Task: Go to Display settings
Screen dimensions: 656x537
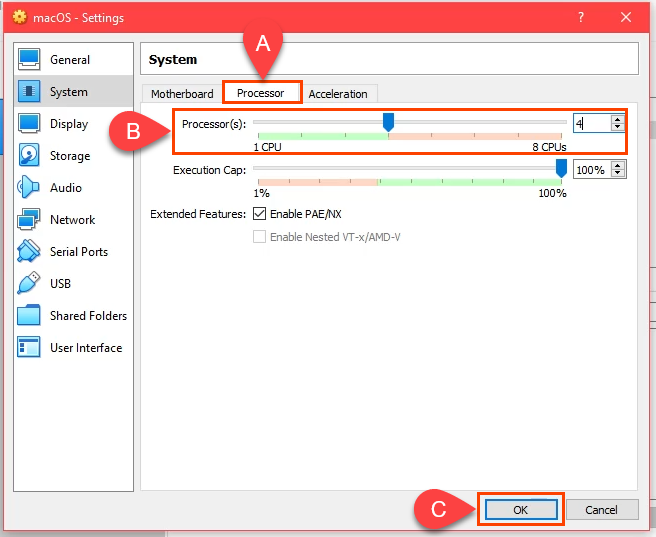Action: click(69, 124)
